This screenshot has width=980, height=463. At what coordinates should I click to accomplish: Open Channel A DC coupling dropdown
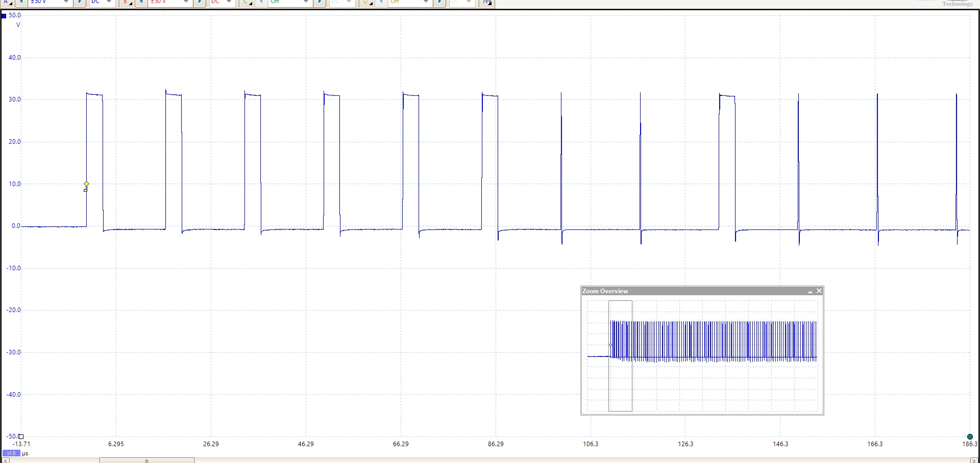[102, 3]
